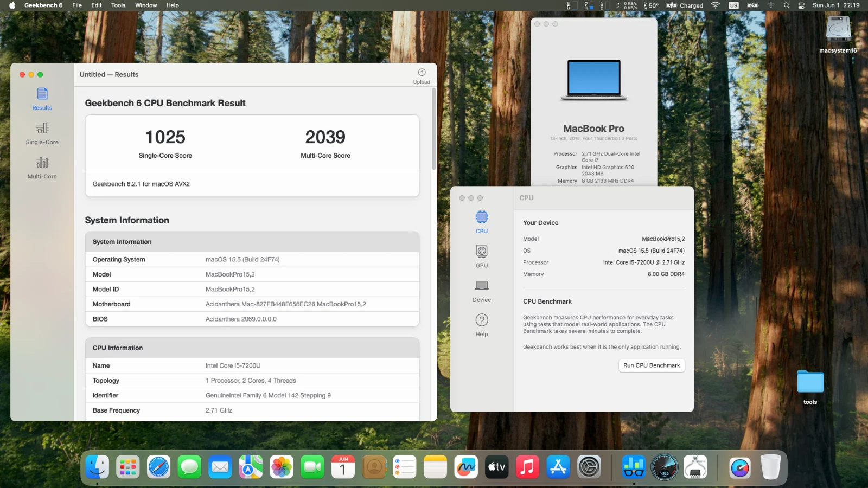Open App Store from the Dock
The height and width of the screenshot is (488, 868).
tap(558, 467)
